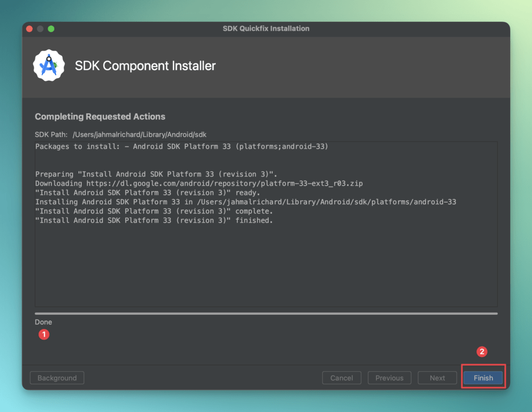The image size is (532, 412).
Task: Click the installation progress bar
Action: tap(266, 314)
